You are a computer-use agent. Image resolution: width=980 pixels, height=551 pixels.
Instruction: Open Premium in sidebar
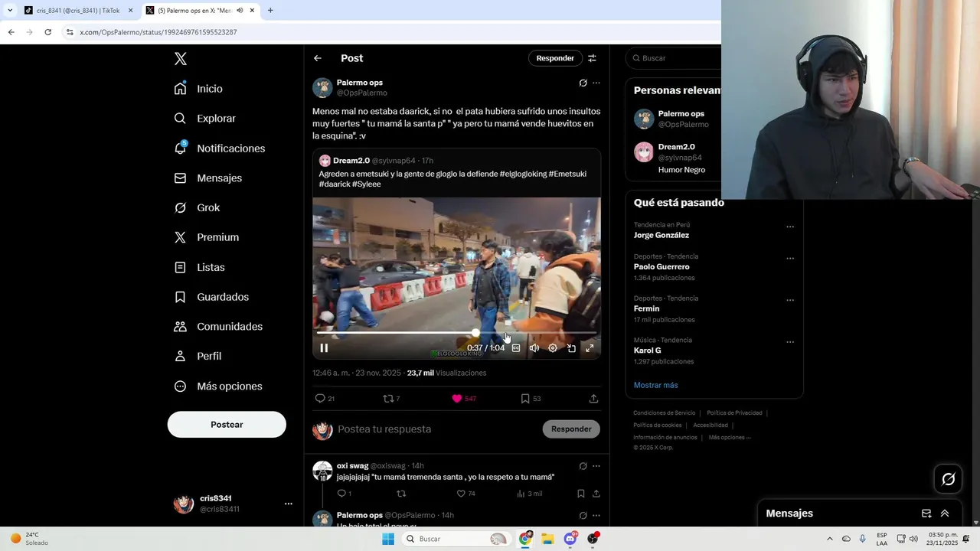(x=206, y=237)
